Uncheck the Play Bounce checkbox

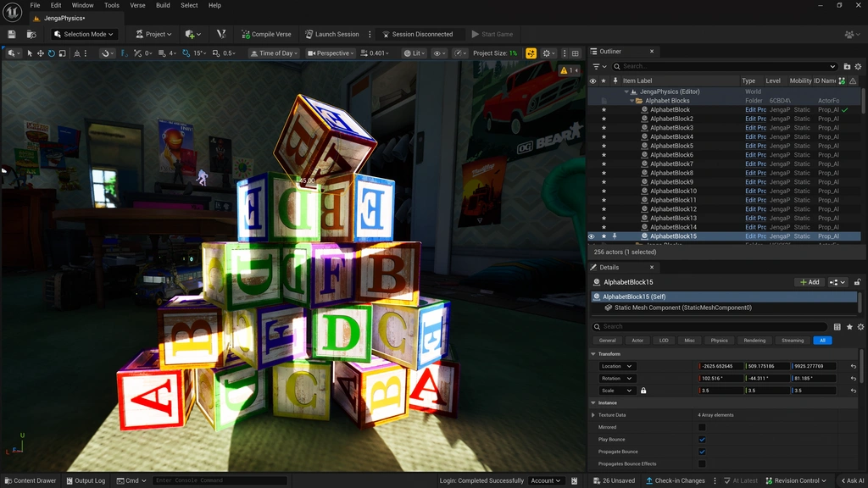pyautogui.click(x=702, y=440)
